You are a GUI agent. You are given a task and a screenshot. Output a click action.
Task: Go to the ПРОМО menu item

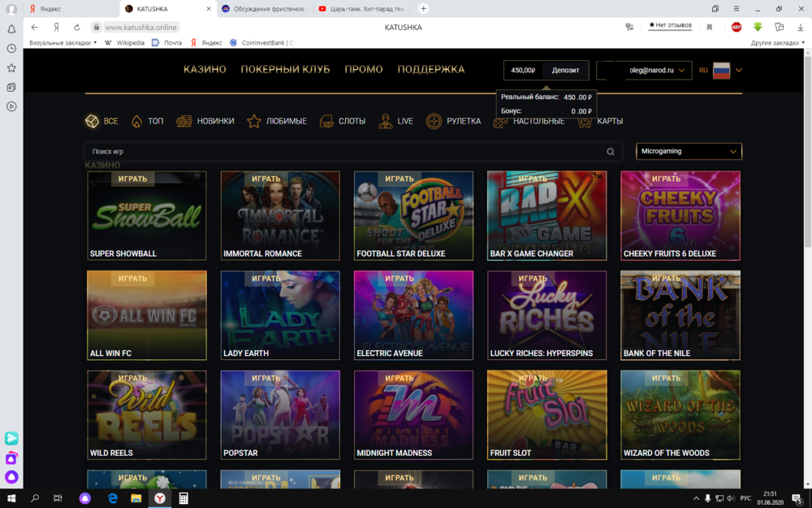(x=364, y=69)
